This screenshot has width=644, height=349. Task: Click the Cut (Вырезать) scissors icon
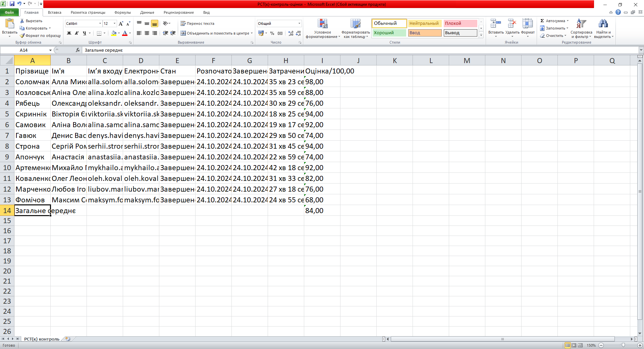coord(22,21)
